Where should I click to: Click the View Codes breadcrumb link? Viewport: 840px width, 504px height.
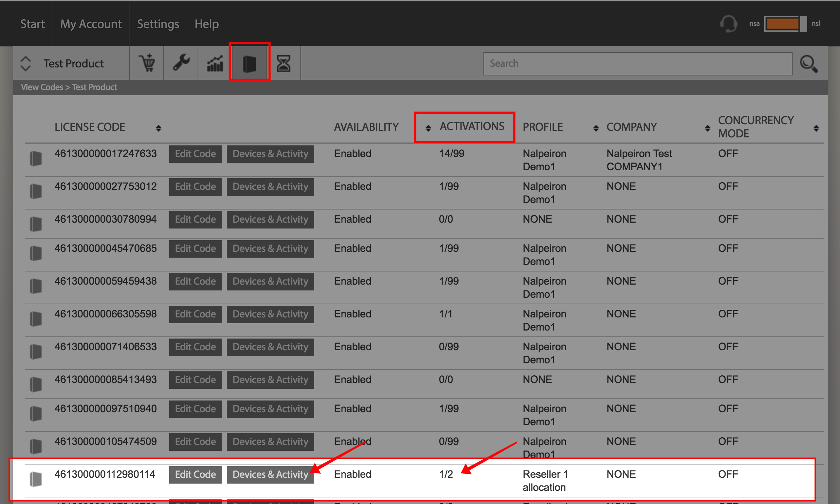click(42, 87)
